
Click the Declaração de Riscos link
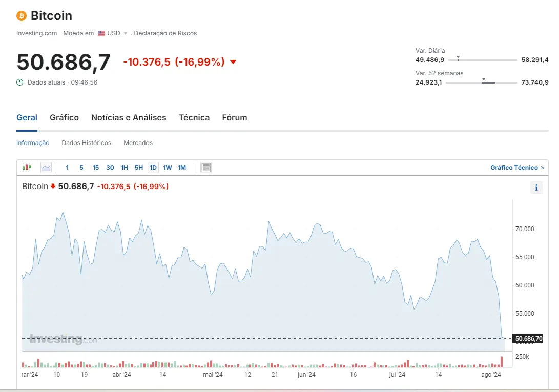click(x=165, y=33)
